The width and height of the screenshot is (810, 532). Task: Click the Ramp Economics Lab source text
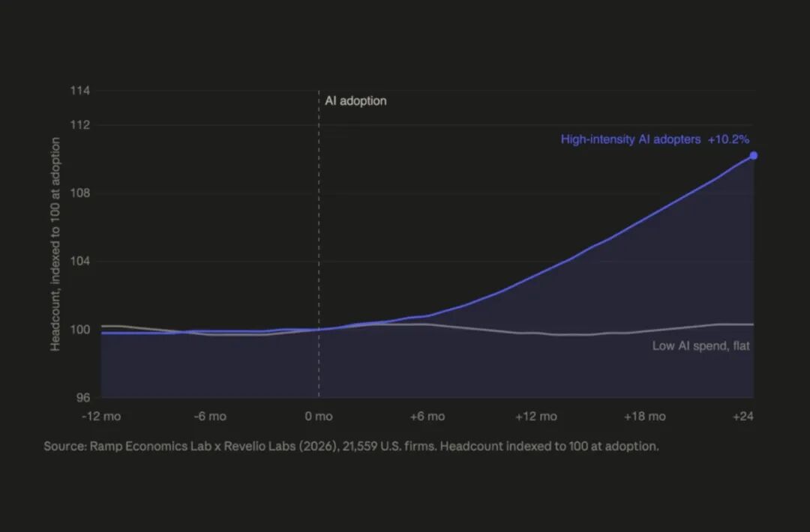(x=351, y=447)
